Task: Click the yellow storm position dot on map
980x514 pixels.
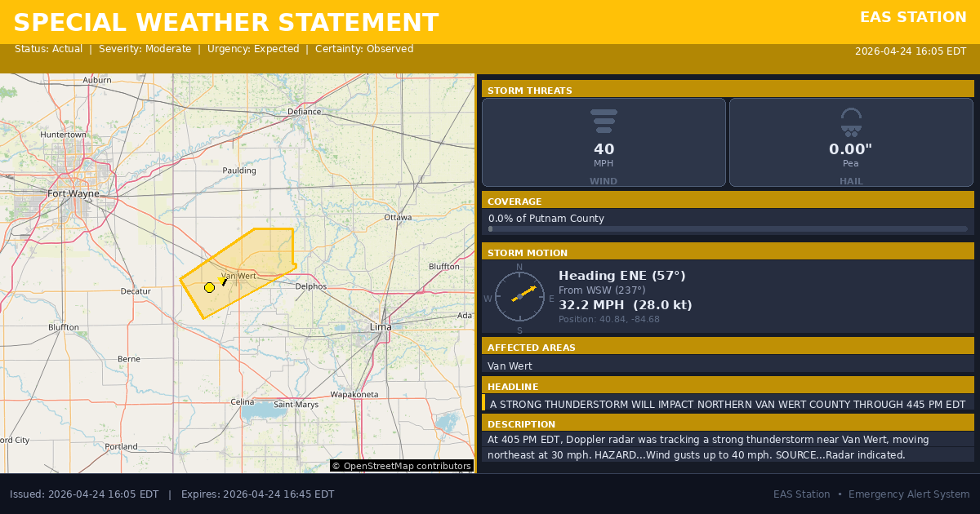Action: tap(209, 287)
